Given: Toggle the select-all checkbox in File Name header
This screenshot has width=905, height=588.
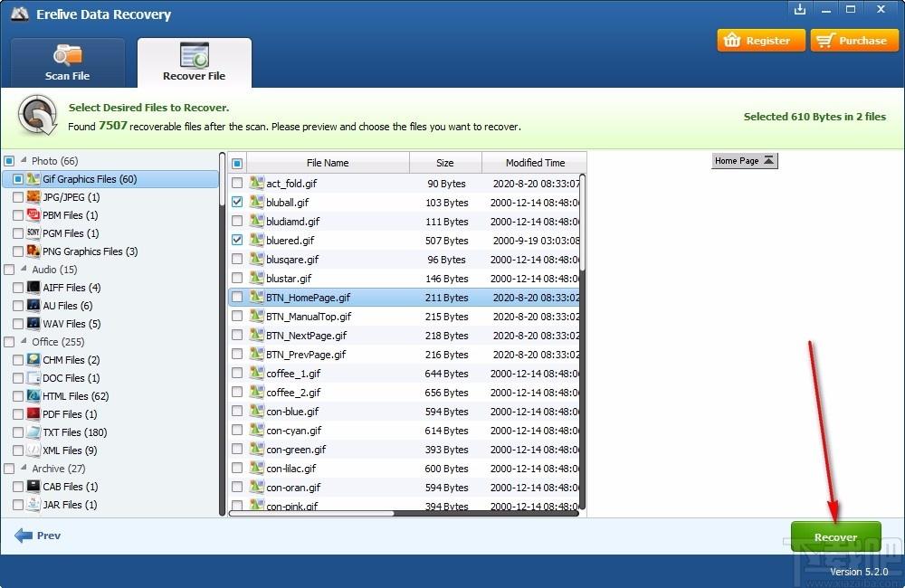Looking at the screenshot, I should [x=237, y=164].
